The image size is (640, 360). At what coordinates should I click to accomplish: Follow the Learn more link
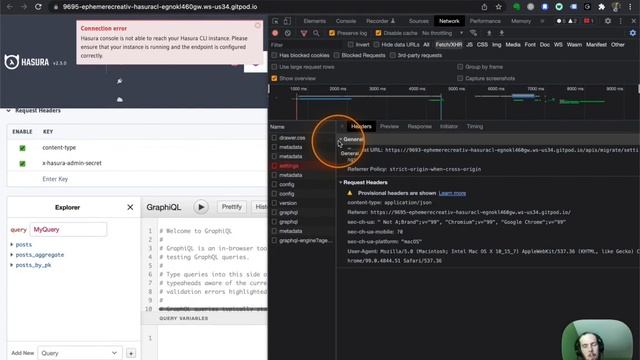click(x=452, y=193)
